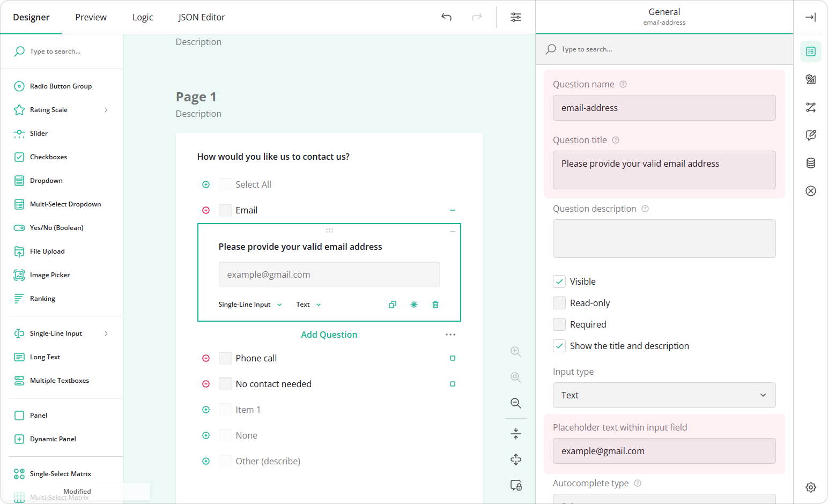
Task: Open survey settings via gear icon
Action: point(810,487)
